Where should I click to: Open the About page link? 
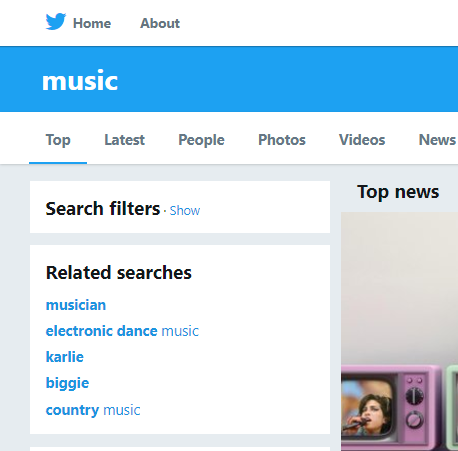pos(160,23)
